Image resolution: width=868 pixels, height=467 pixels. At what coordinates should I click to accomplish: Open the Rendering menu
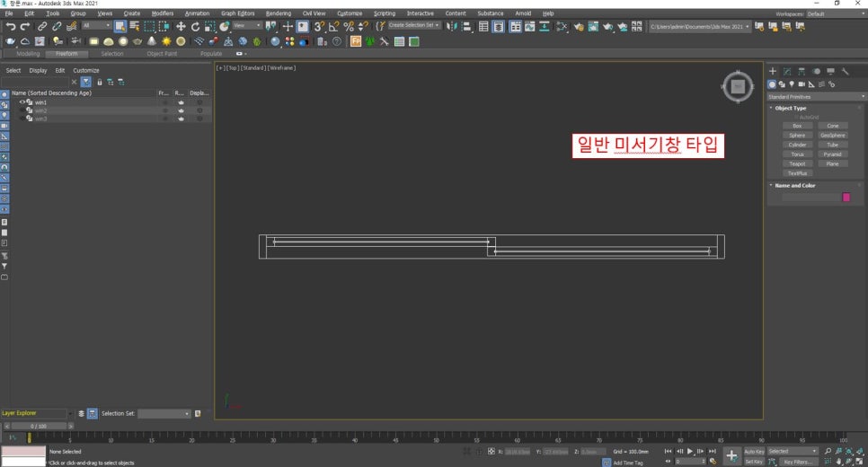pos(278,13)
